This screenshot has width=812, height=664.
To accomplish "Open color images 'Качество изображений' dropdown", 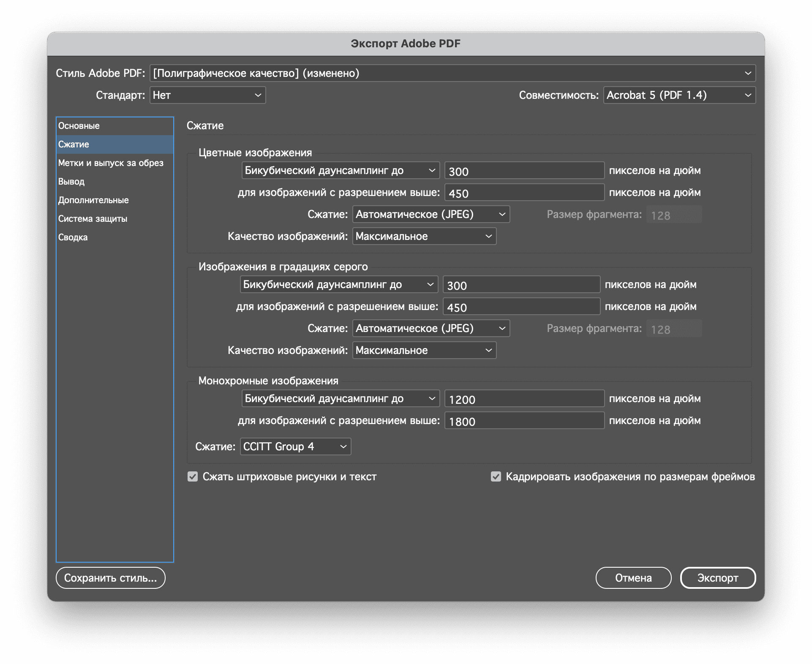I will pyautogui.click(x=424, y=237).
